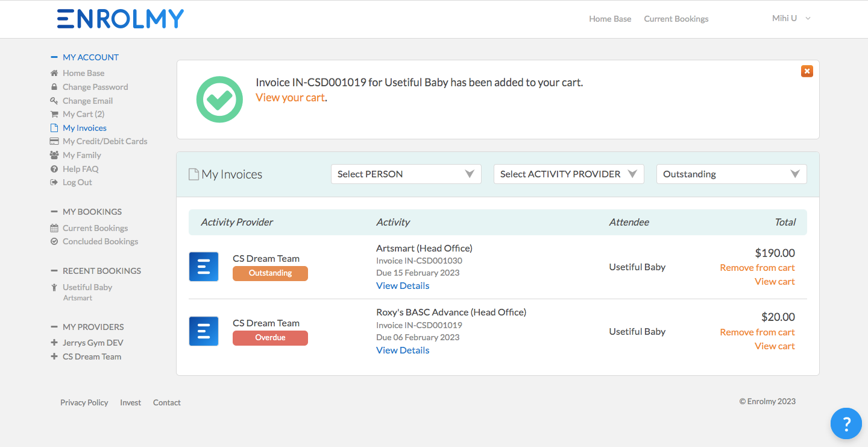The width and height of the screenshot is (868, 447).
Task: Open Current Bookings in top navigation
Action: point(676,19)
